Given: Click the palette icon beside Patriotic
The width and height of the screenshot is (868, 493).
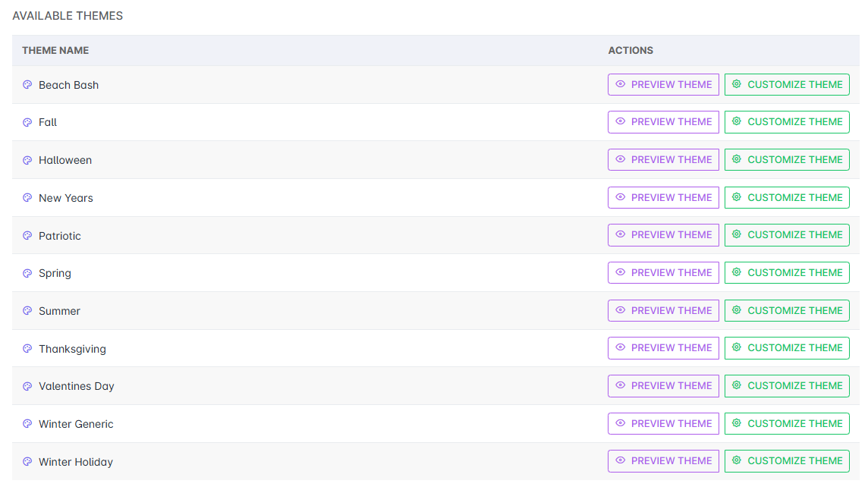Looking at the screenshot, I should pos(27,236).
